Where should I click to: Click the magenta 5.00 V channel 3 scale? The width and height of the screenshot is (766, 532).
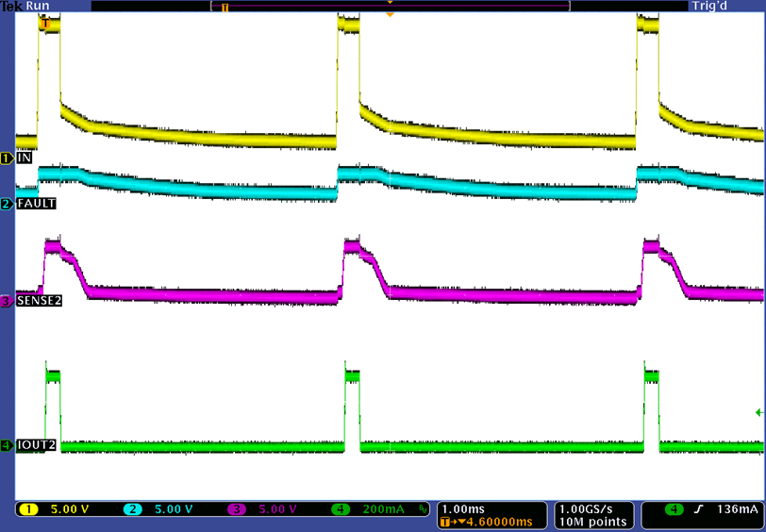(278, 509)
